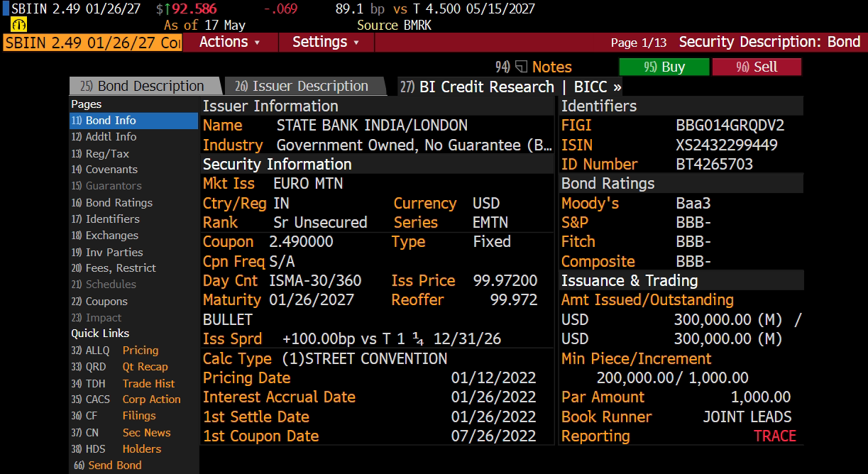This screenshot has height=474, width=868.
Task: Click the Send Bond link
Action: (108, 465)
